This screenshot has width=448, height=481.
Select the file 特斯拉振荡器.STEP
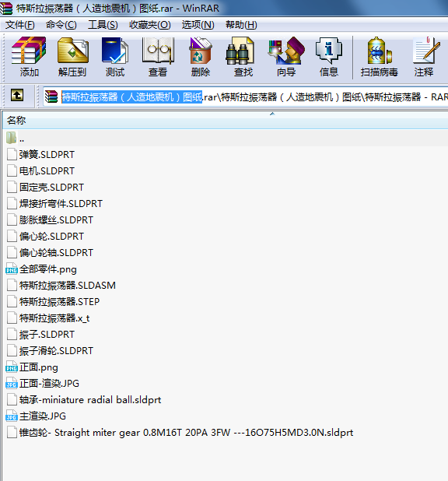[59, 301]
